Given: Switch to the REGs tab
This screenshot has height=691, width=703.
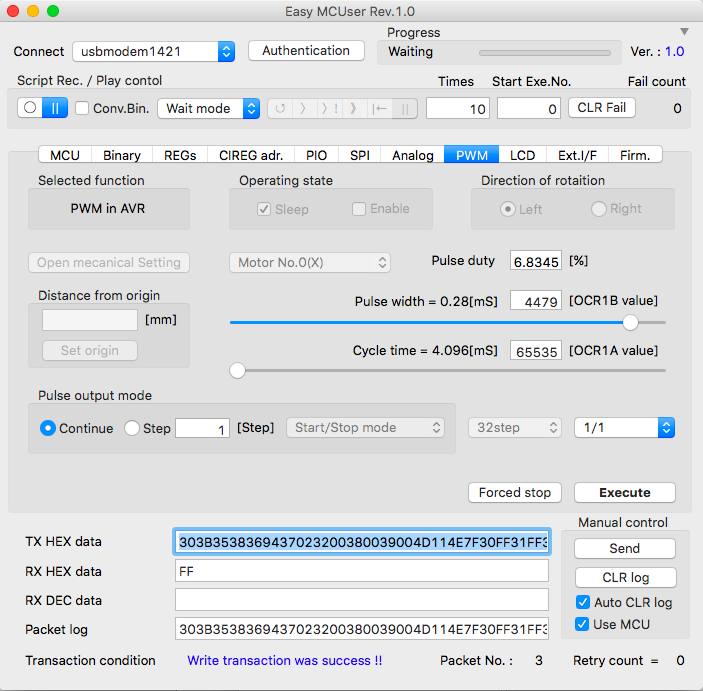Looking at the screenshot, I should coord(180,155).
